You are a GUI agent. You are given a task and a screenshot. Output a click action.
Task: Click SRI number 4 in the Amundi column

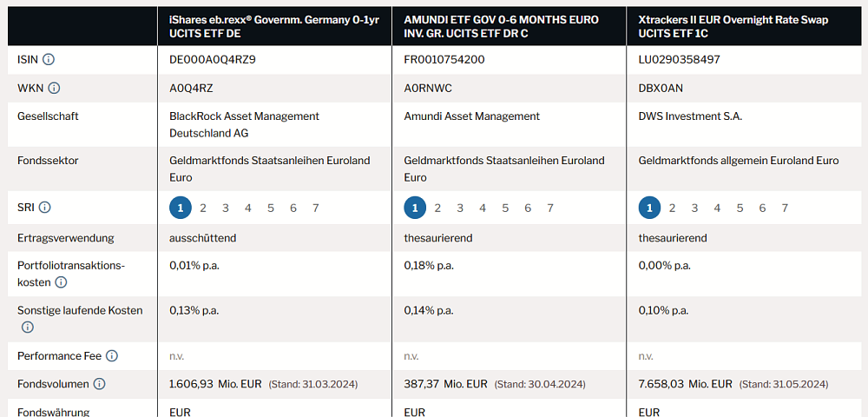point(483,208)
